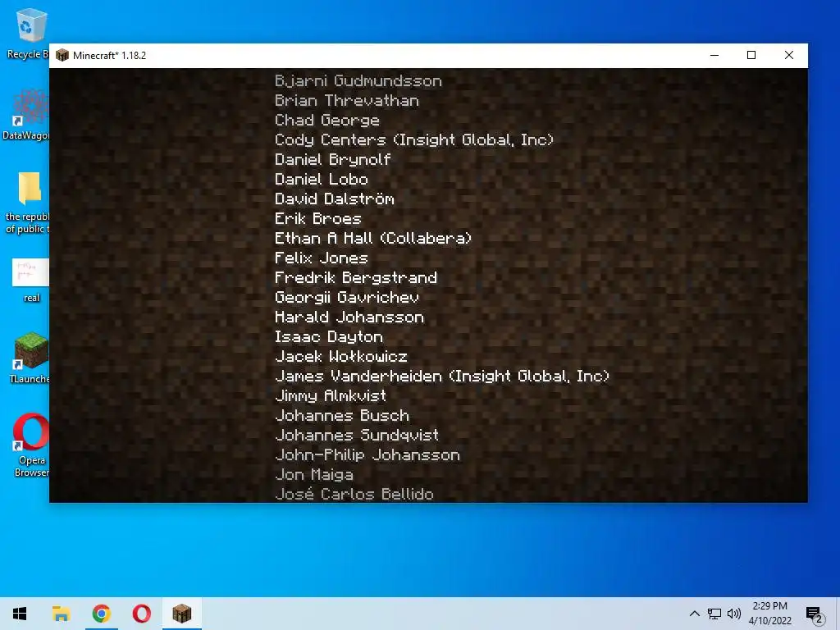This screenshot has width=840, height=630.
Task: Launch the TLauncher desktop shortcut
Action: pos(30,358)
